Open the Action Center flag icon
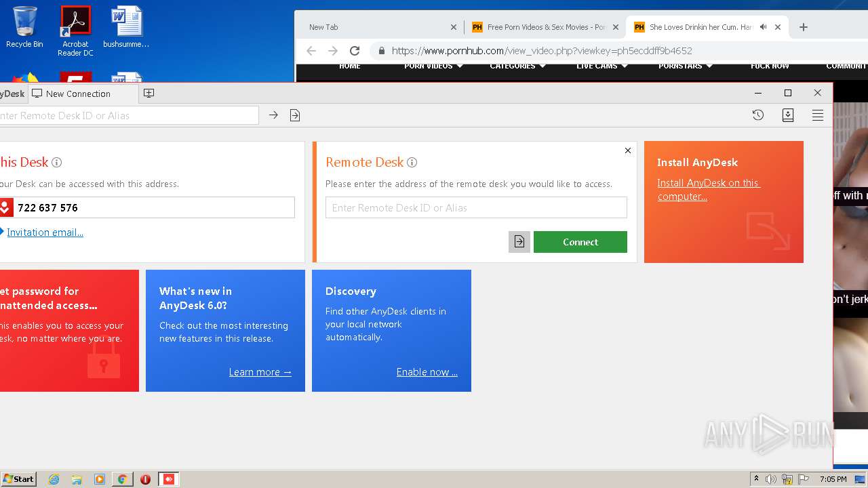Viewport: 868px width, 488px height. coord(804,479)
